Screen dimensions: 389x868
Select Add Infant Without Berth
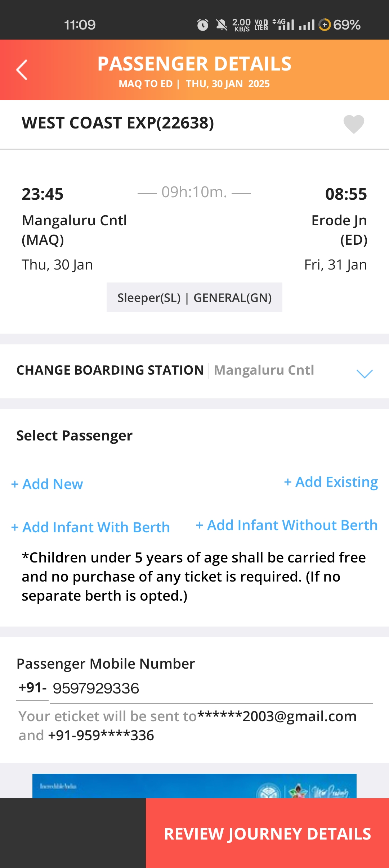coord(286,525)
